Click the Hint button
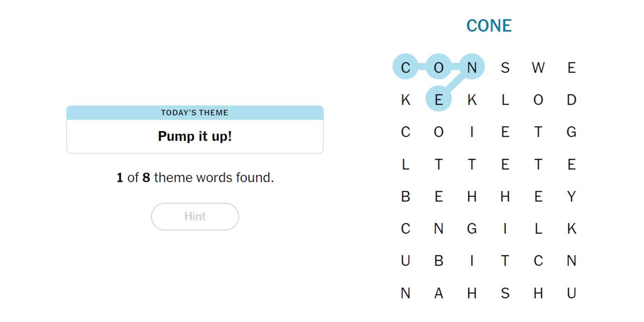This screenshot has width=644, height=322. [x=195, y=216]
